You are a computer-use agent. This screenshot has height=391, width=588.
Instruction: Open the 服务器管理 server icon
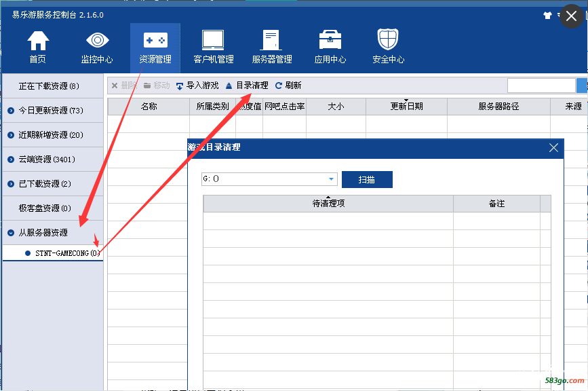(x=271, y=40)
